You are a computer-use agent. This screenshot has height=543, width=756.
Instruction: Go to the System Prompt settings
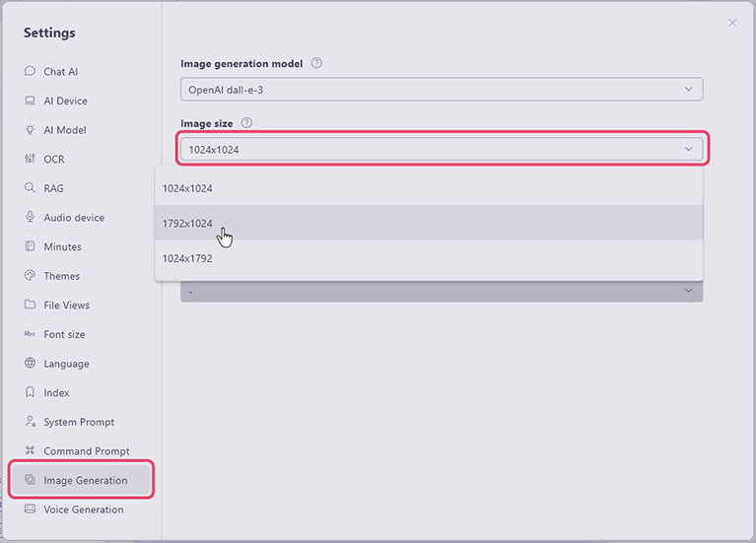coord(79,422)
